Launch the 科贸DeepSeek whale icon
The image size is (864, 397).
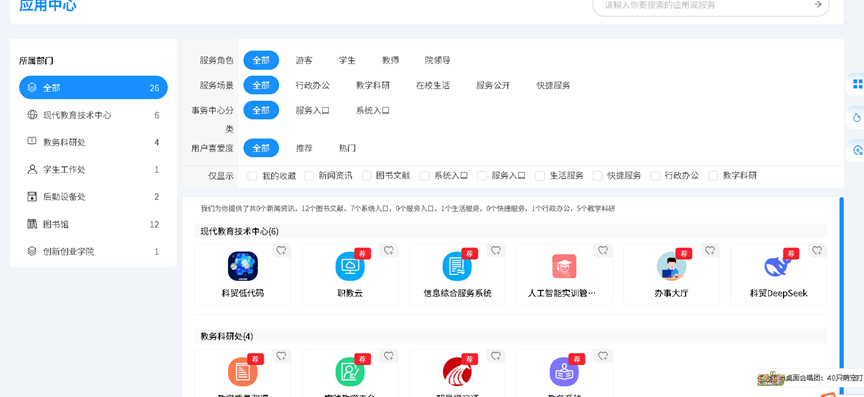point(778,266)
